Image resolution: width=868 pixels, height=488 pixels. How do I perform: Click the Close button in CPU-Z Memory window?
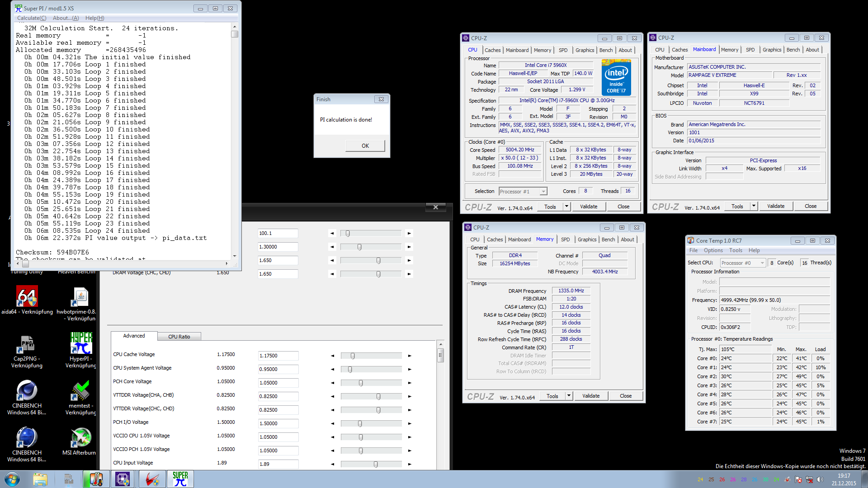[x=625, y=396]
